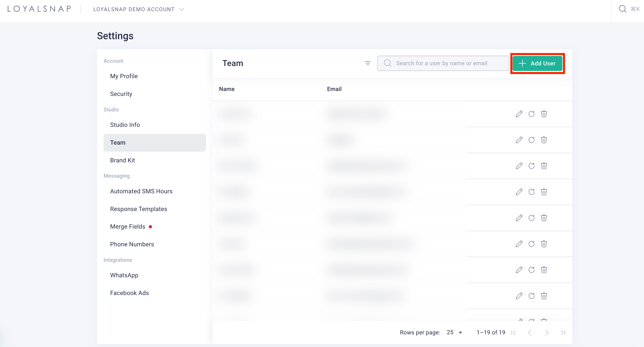Go to the previous page of team results
Viewport: 644px width, 347px height.
pyautogui.click(x=530, y=333)
